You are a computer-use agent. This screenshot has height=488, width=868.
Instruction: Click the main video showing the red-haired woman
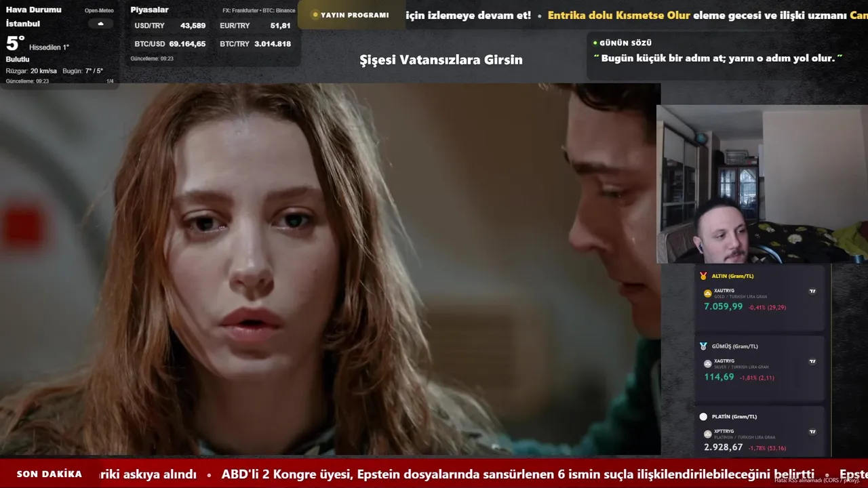pyautogui.click(x=330, y=269)
